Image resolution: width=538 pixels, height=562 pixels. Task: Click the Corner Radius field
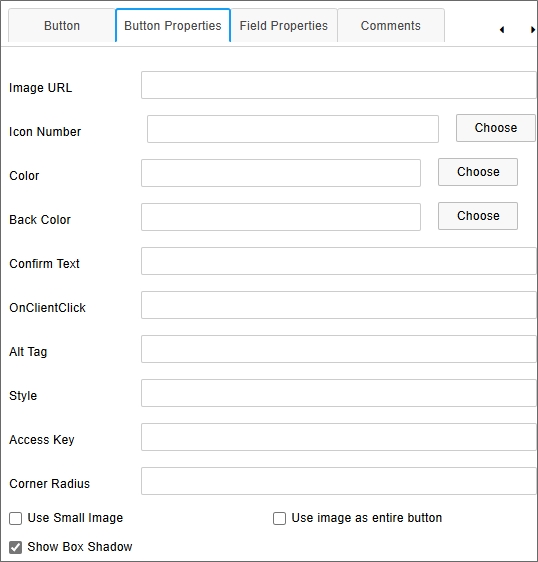point(339,481)
